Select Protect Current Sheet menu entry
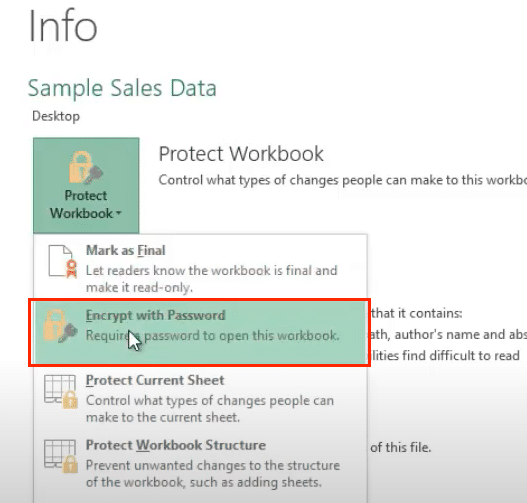 pos(200,398)
